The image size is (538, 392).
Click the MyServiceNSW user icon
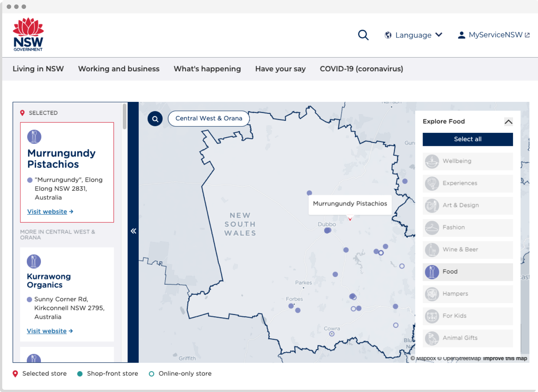point(461,35)
